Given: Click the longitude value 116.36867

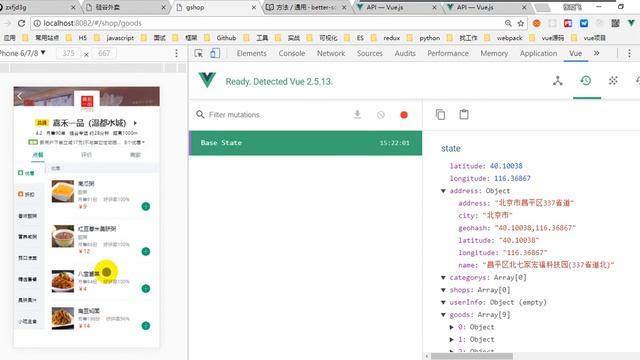Looking at the screenshot, I should pos(512,178).
